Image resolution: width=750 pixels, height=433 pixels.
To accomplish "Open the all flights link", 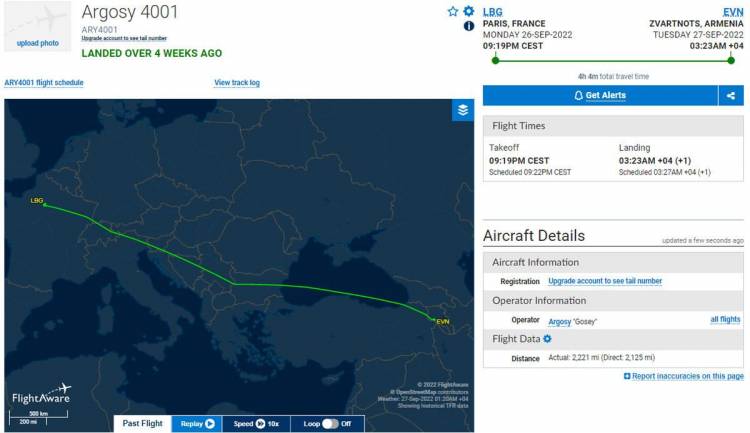I will point(725,319).
